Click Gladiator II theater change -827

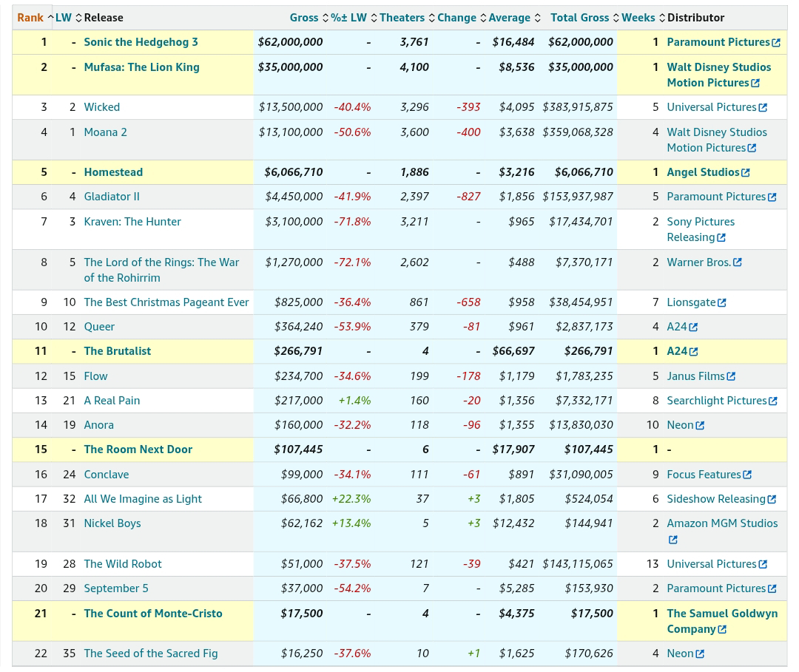469,197
